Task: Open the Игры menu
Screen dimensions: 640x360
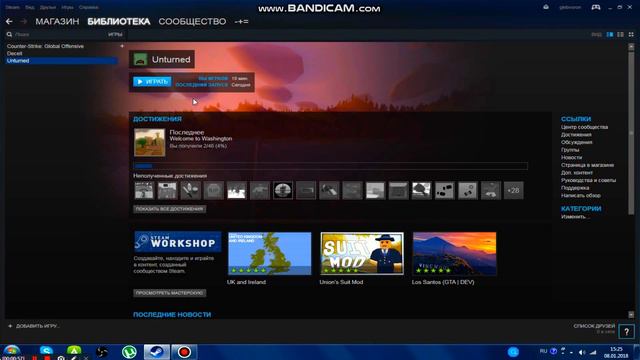Action: coord(67,7)
